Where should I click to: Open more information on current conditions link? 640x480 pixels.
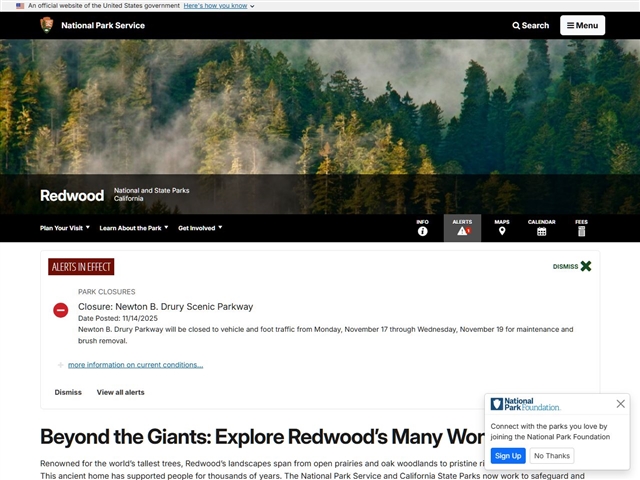click(x=135, y=365)
